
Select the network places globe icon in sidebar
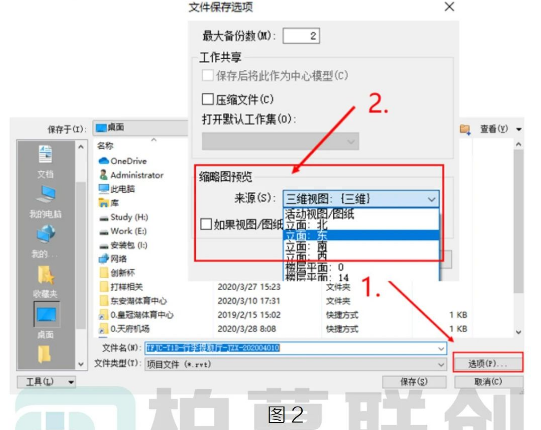[x=46, y=235]
